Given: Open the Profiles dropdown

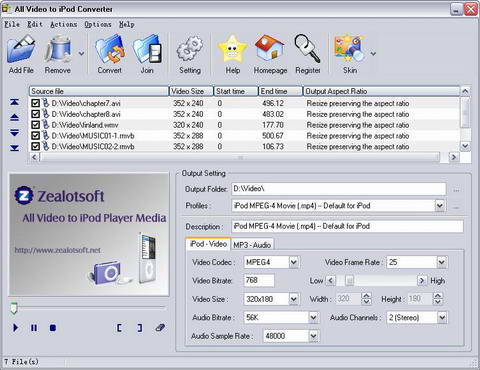Looking at the screenshot, I should click(440, 205).
